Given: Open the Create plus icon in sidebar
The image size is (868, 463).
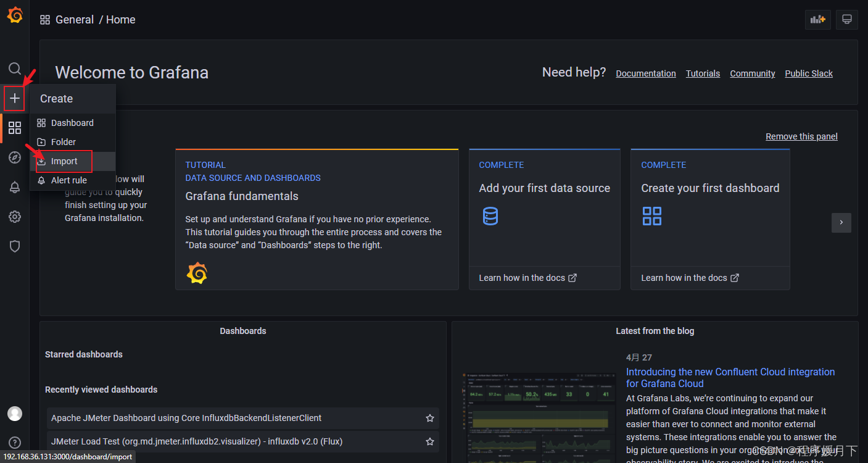Looking at the screenshot, I should click(x=15, y=98).
